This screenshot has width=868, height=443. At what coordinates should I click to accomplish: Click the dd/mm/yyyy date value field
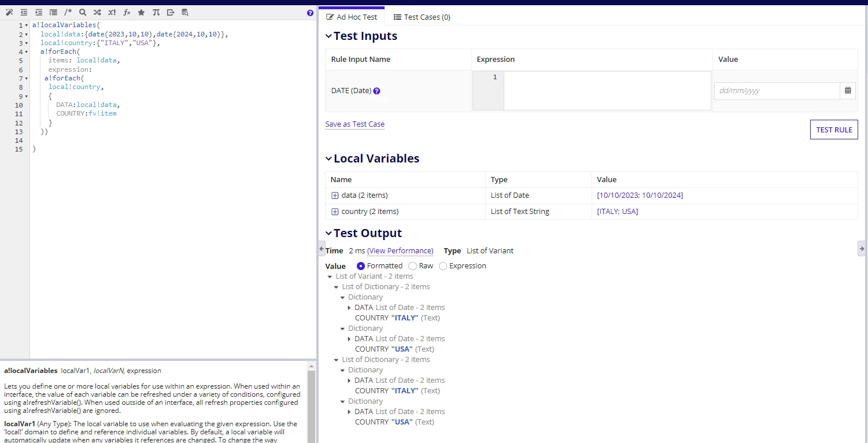[777, 91]
